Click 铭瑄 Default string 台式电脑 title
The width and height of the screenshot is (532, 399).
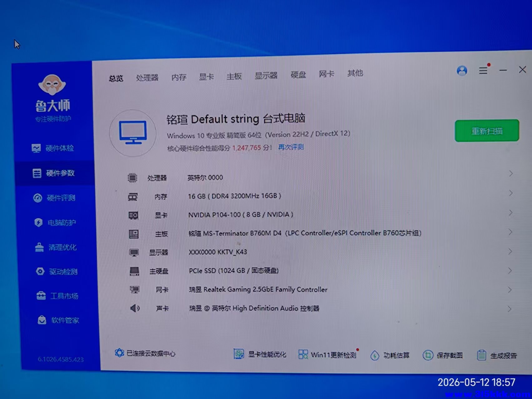[236, 119]
